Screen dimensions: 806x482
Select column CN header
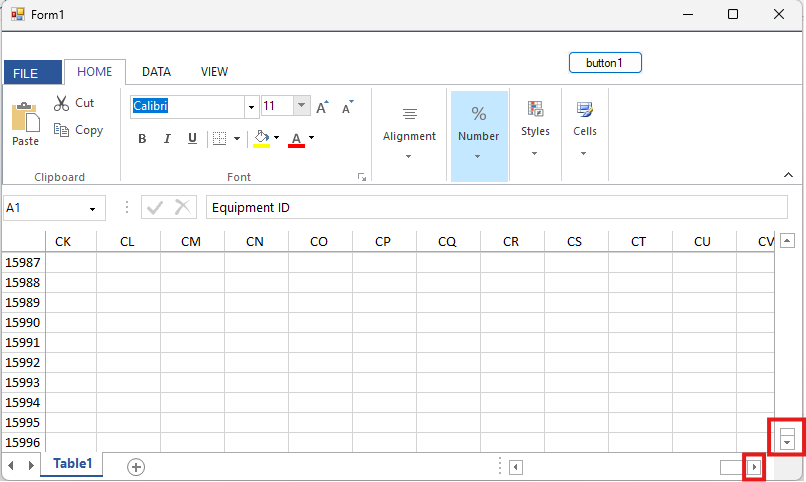coord(257,242)
